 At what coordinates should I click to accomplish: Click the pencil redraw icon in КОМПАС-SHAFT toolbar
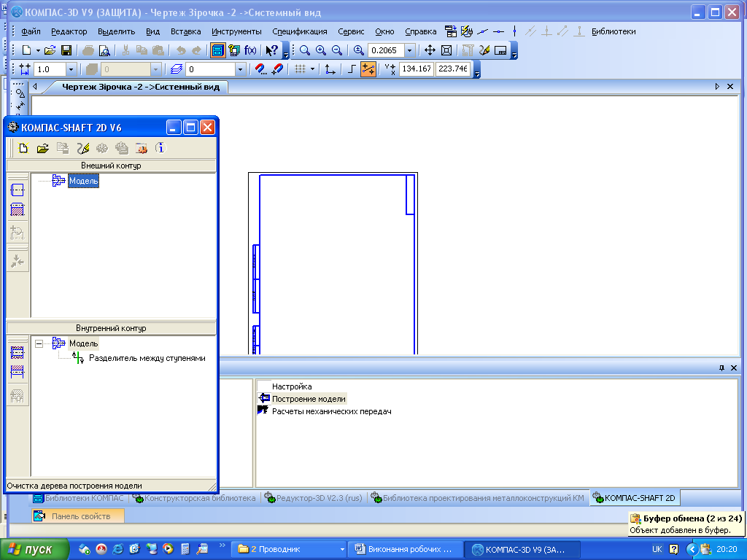click(83, 149)
